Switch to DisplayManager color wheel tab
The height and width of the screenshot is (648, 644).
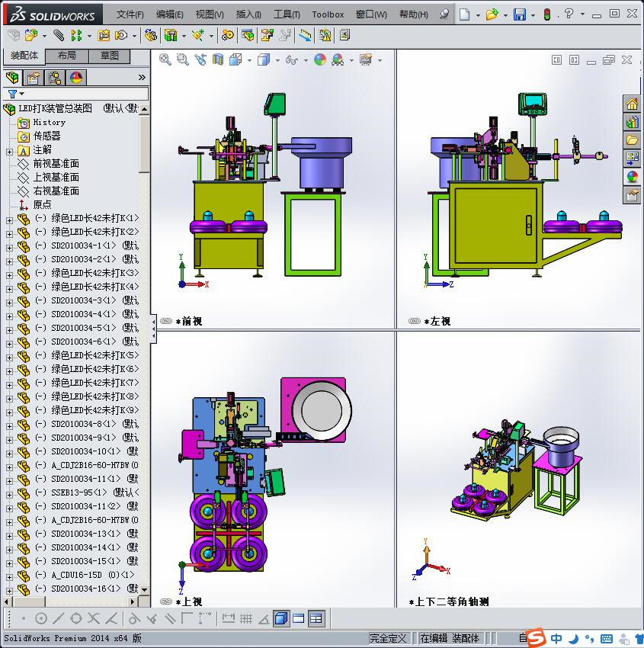pyautogui.click(x=76, y=78)
